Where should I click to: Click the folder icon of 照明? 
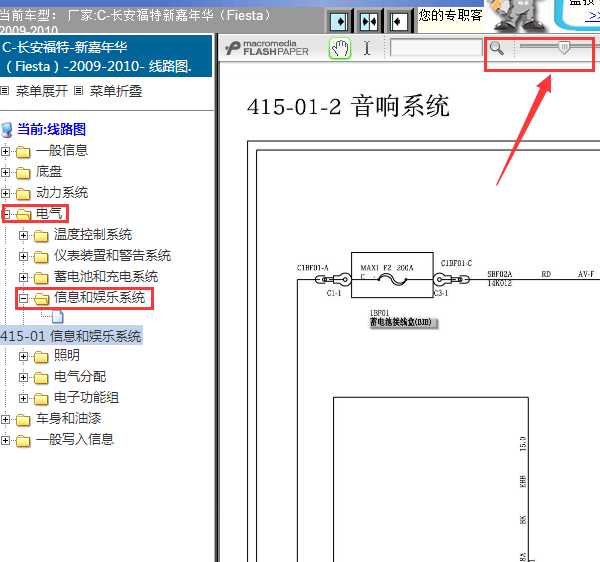click(x=41, y=357)
